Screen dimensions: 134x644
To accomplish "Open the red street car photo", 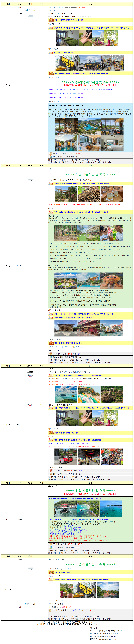I will click(x=66, y=457).
